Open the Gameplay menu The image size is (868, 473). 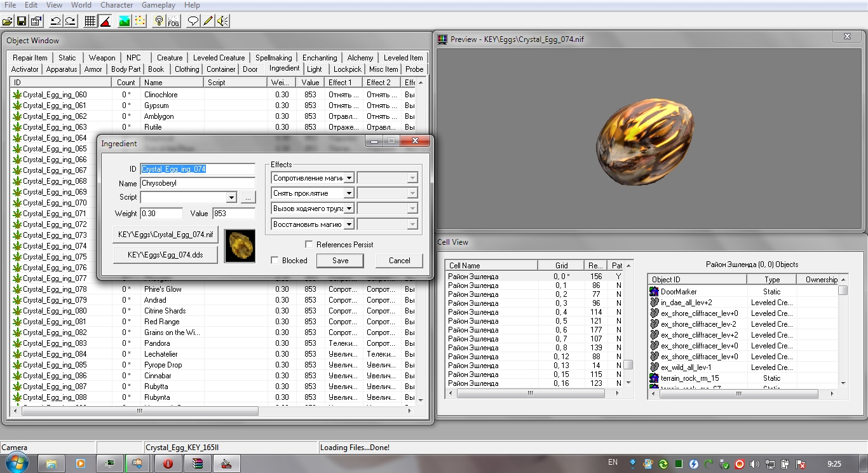[x=158, y=5]
